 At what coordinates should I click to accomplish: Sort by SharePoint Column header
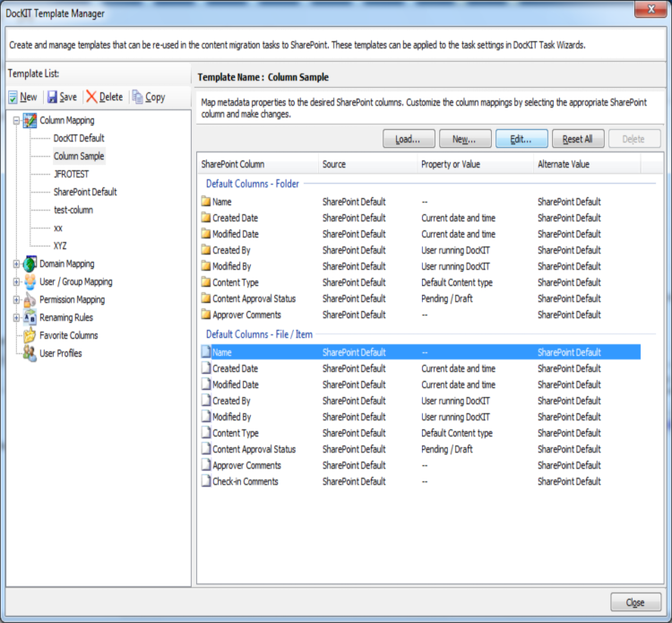point(257,164)
